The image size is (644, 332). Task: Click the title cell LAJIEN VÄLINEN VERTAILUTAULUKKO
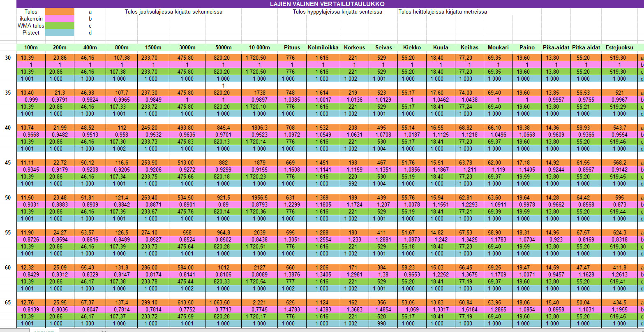pyautogui.click(x=322, y=4)
